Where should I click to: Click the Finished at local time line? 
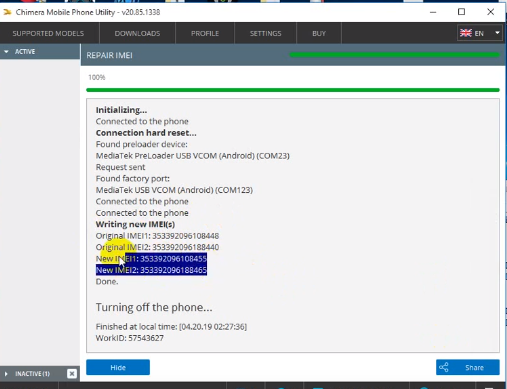point(171,327)
